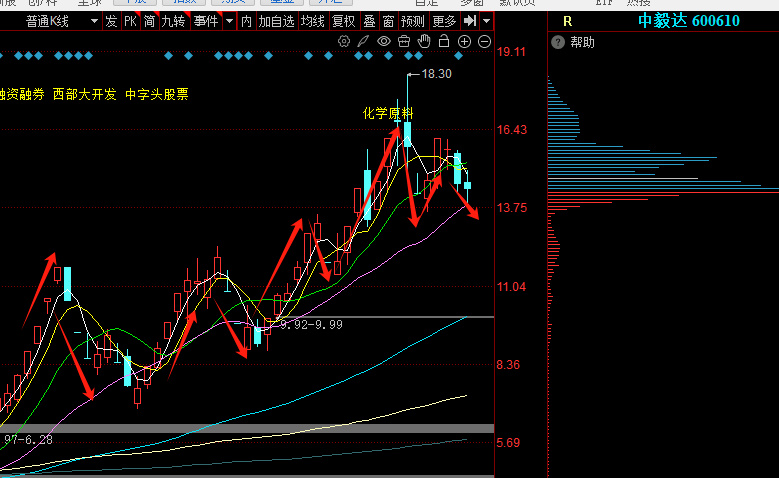Click the 简 toolbar button

[149, 21]
